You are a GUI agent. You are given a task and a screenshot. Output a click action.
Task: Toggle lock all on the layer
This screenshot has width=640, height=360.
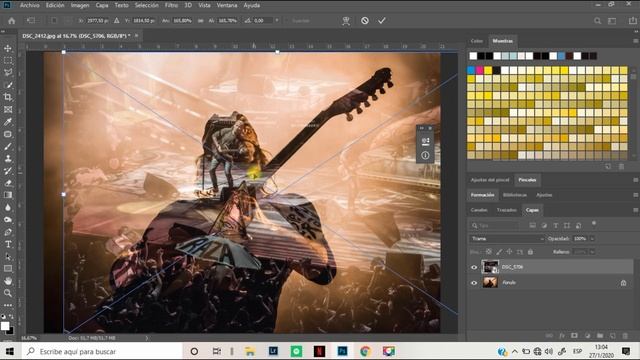click(530, 252)
